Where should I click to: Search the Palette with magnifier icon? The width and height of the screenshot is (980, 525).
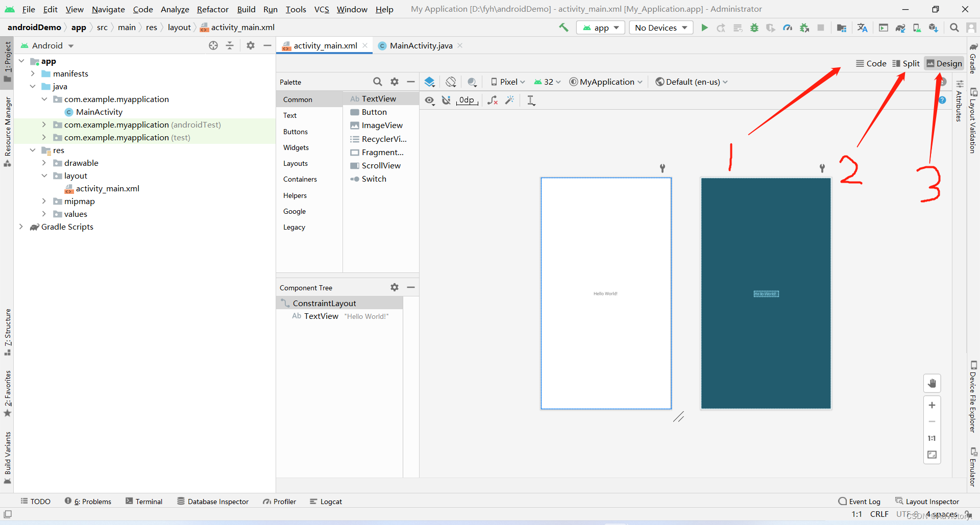pyautogui.click(x=378, y=82)
